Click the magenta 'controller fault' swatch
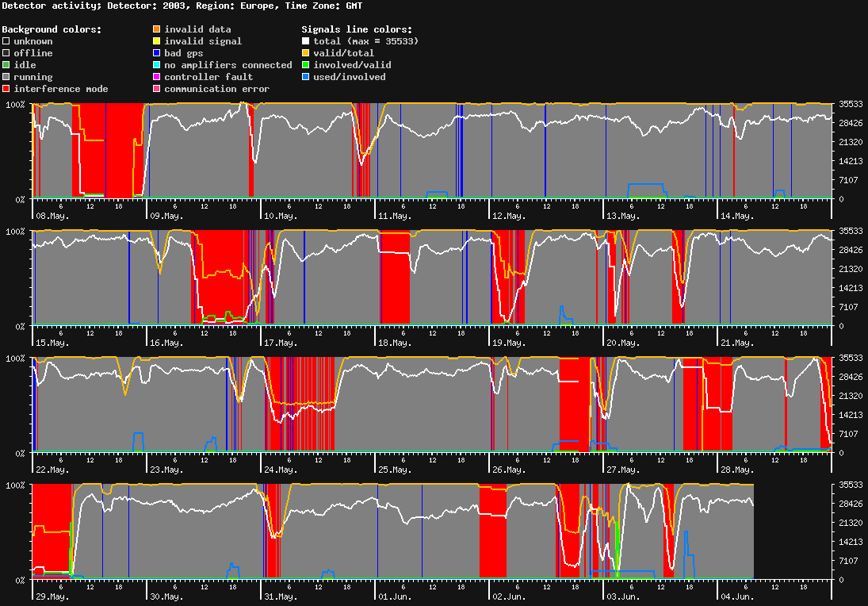Screen dimensions: 868x606 point(157,77)
